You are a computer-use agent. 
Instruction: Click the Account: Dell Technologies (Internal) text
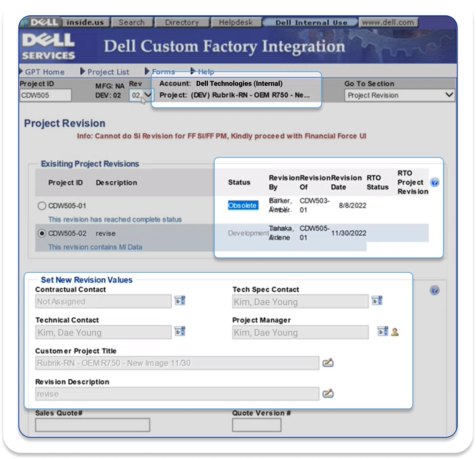point(221,83)
